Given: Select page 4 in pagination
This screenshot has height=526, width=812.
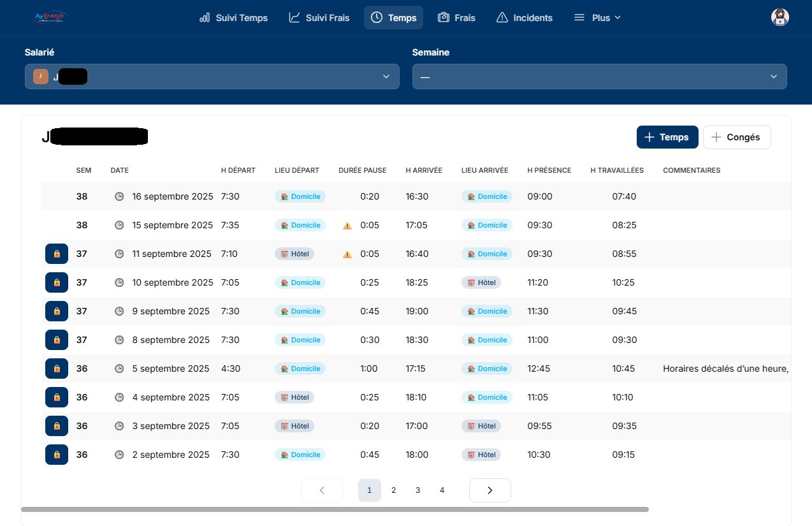Looking at the screenshot, I should coord(442,490).
